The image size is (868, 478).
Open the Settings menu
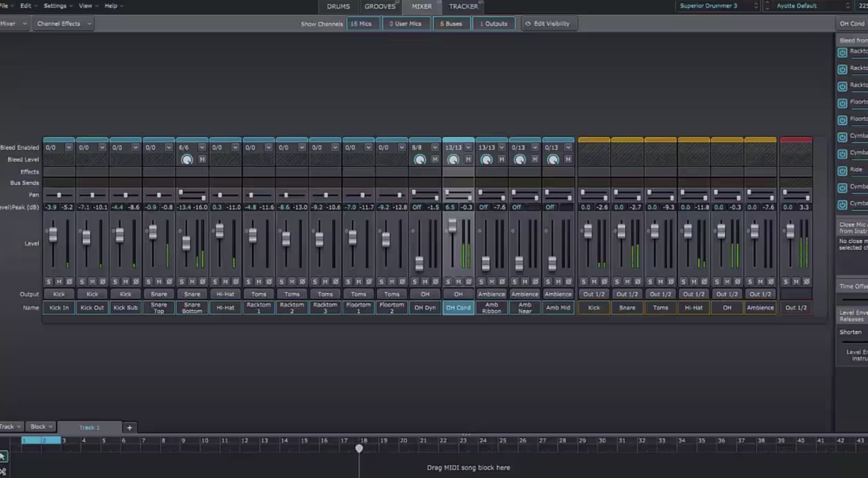tap(55, 6)
